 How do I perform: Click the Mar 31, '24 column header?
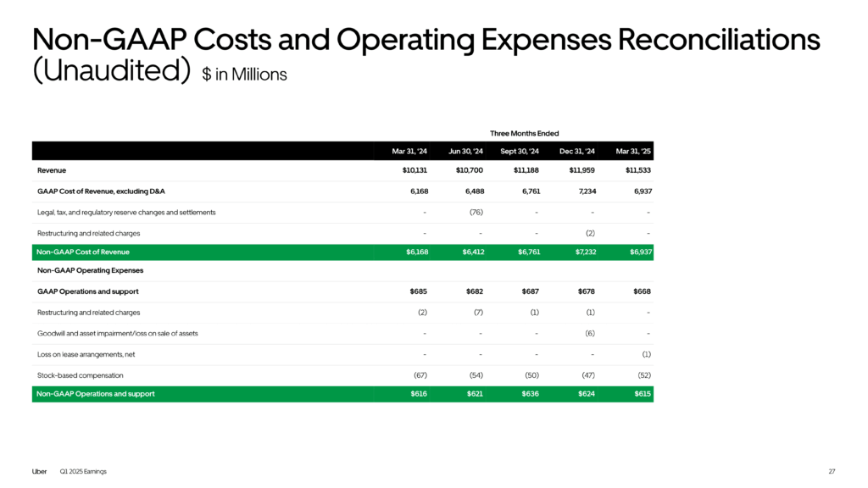(x=409, y=151)
